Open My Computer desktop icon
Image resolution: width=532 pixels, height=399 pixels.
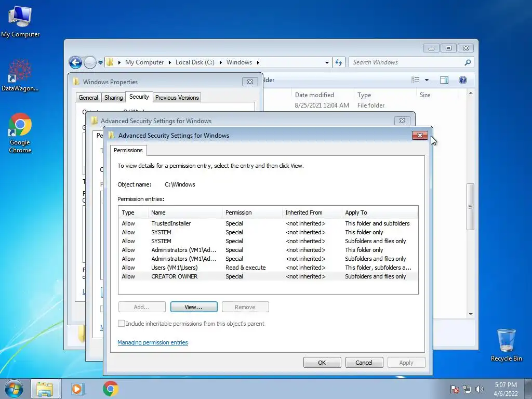(x=20, y=21)
